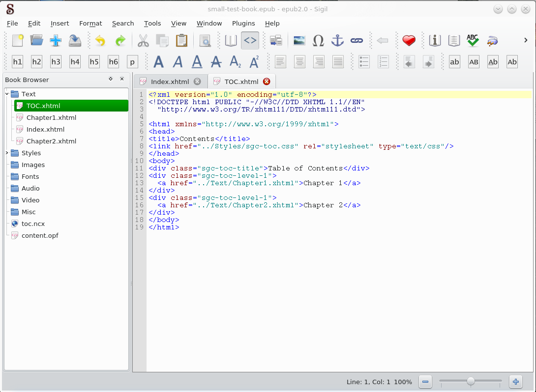Toggle Code View mode button
Viewport: 536px width, 392px height.
250,41
